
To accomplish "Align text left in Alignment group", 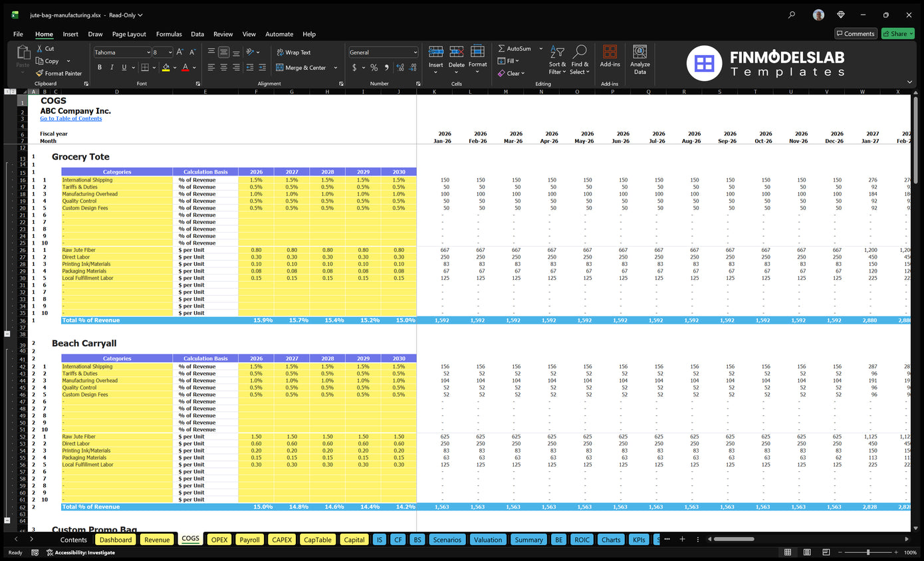I will pos(211,67).
